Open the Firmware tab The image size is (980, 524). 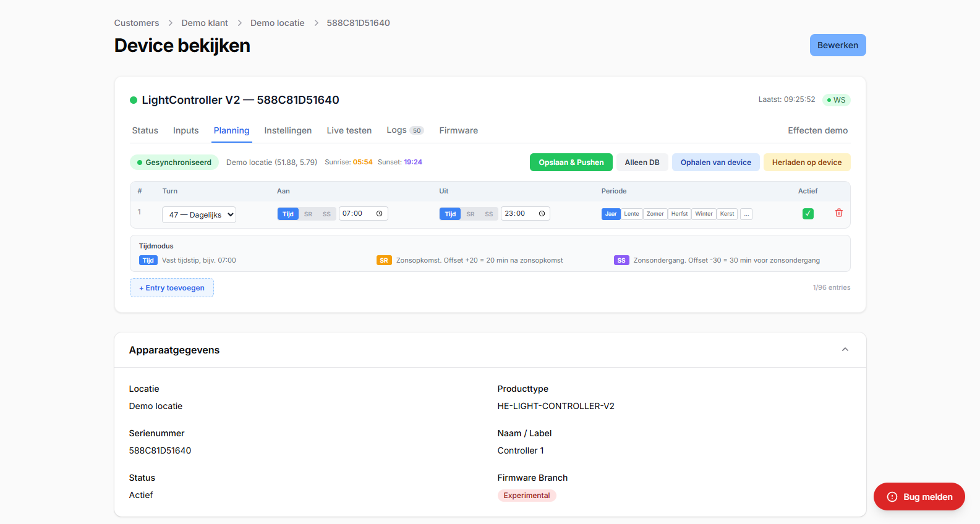tap(458, 130)
